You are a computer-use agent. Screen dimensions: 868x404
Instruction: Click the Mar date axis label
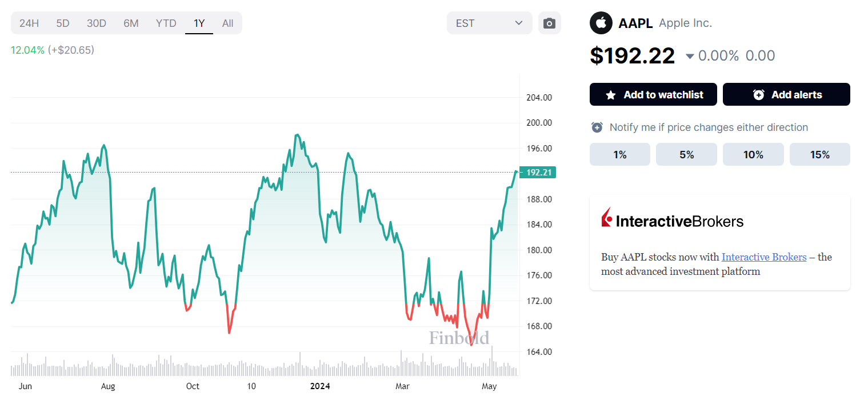click(x=403, y=386)
